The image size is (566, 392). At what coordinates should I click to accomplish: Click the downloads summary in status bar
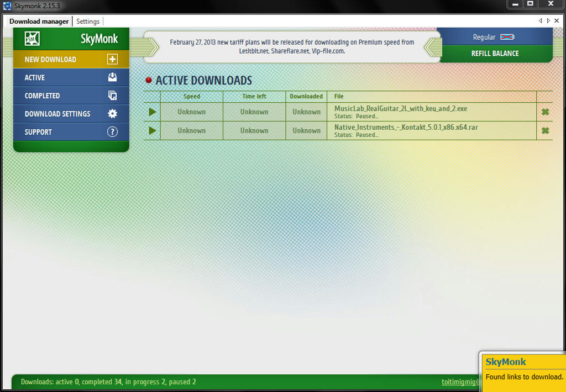[x=108, y=382]
